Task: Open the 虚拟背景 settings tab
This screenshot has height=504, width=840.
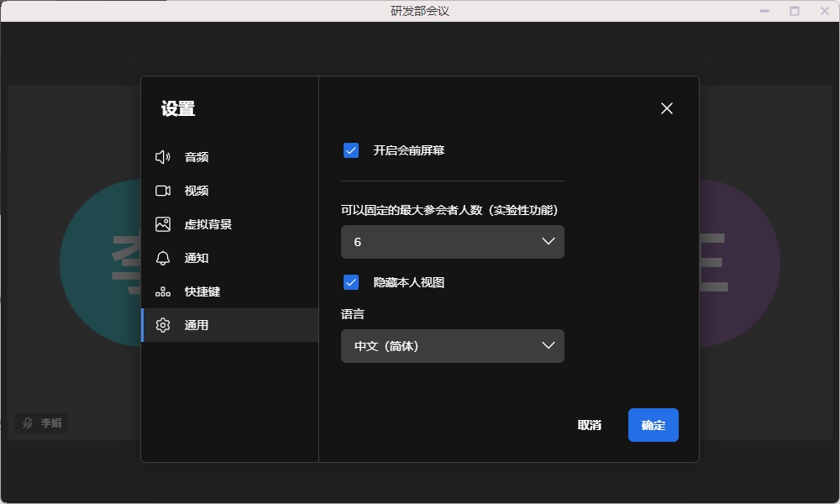Action: pos(208,224)
